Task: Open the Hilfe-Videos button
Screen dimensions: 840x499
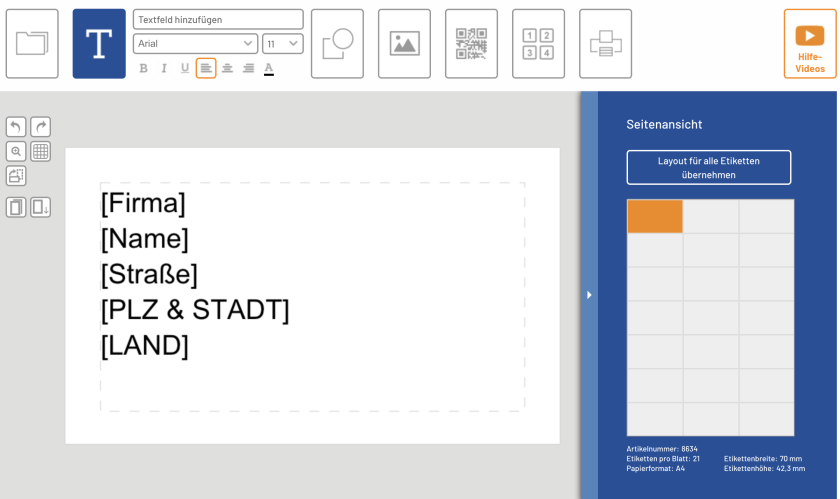Action: [x=809, y=43]
